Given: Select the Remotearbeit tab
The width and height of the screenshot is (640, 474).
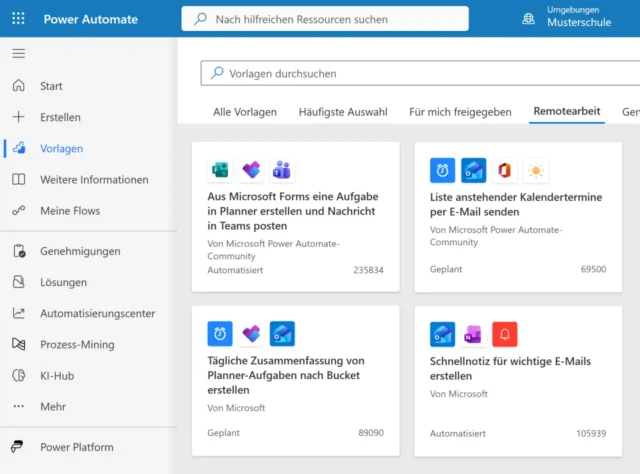Looking at the screenshot, I should click(567, 111).
